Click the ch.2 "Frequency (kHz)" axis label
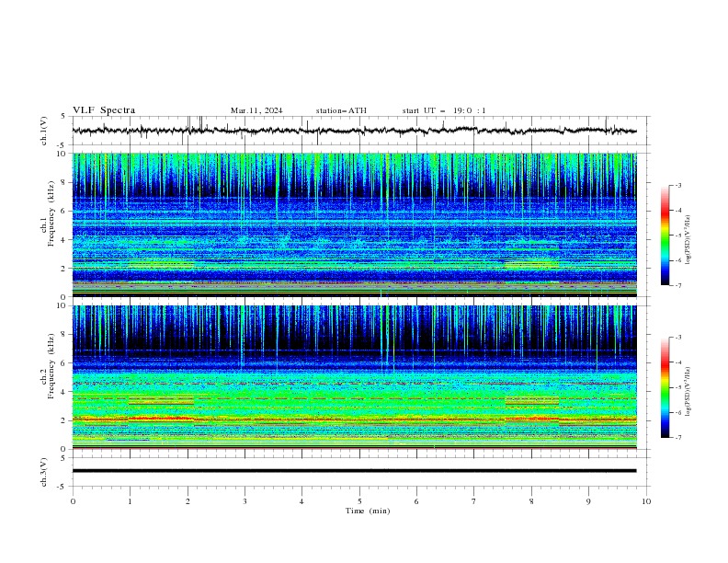The width and height of the screenshot is (728, 563). pyautogui.click(x=52, y=366)
